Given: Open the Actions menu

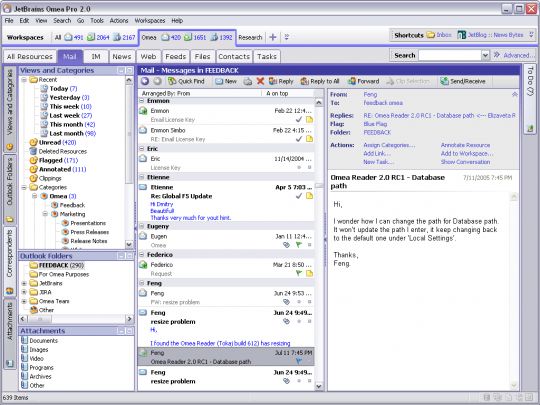Looking at the screenshot, I should click(119, 21).
